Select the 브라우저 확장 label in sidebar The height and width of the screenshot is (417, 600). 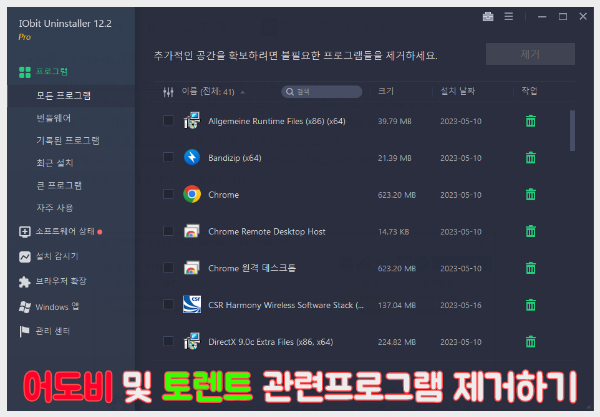point(61,281)
